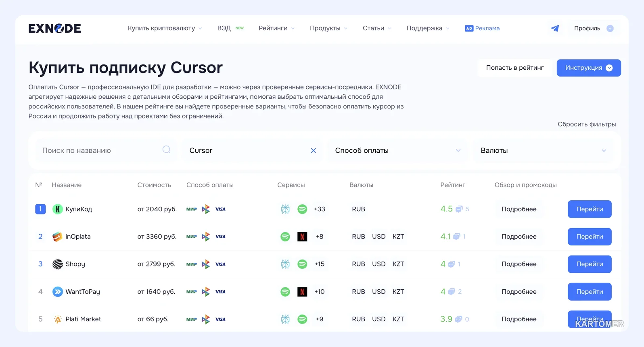Expand the Продукты menu
Screen dimensions: 644x347
click(328, 28)
